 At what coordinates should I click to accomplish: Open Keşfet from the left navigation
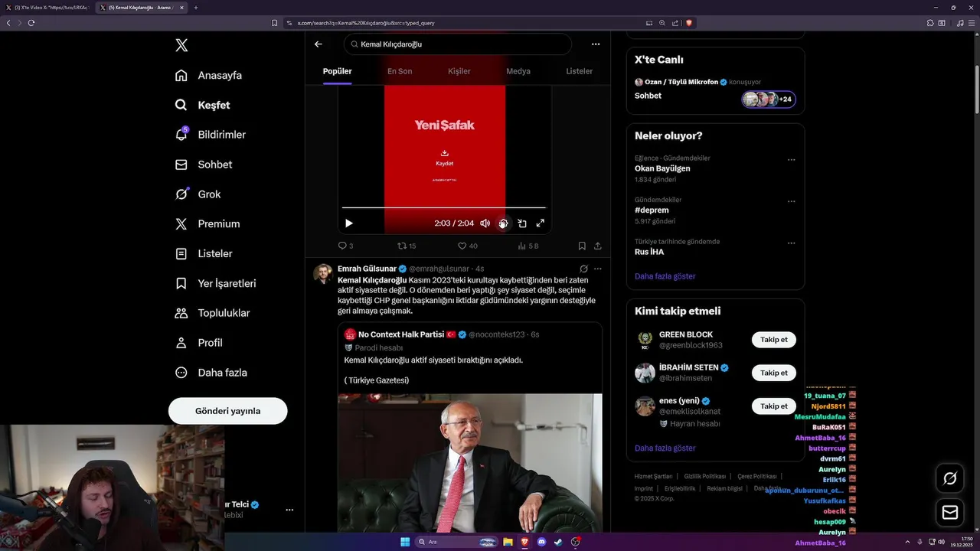pyautogui.click(x=202, y=105)
